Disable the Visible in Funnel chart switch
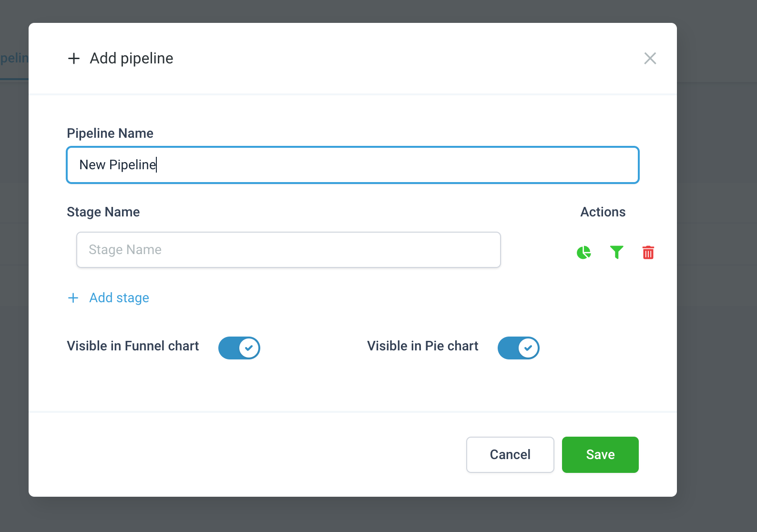Viewport: 757px width, 532px height. point(239,348)
